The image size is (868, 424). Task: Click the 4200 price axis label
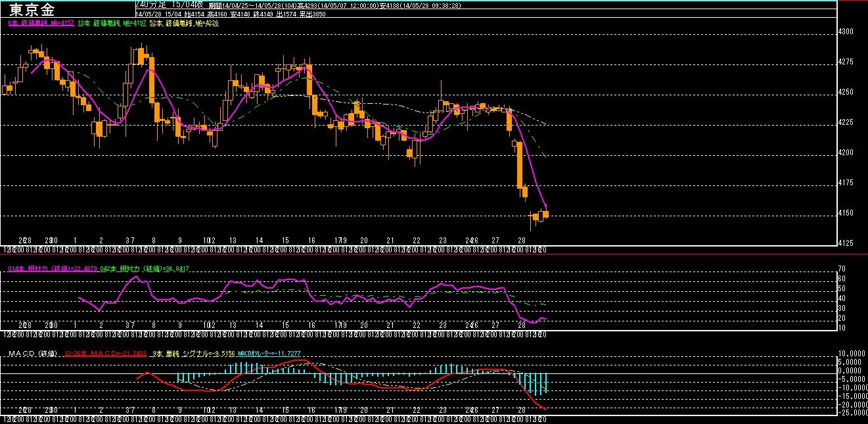[847, 153]
